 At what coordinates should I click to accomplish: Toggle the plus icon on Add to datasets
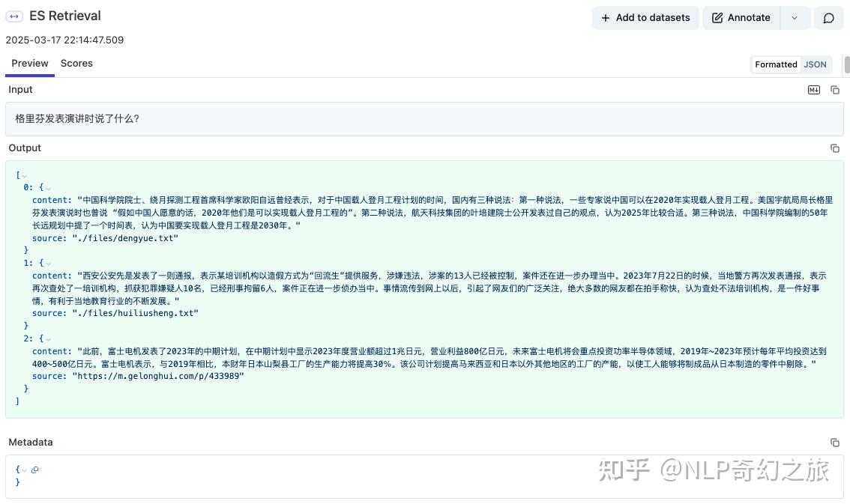[606, 17]
